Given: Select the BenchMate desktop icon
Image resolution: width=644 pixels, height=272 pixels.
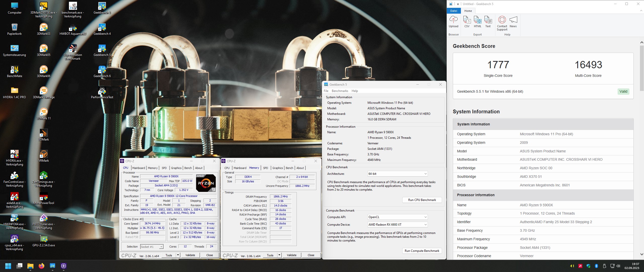Looking at the screenshot, I should click(x=14, y=72).
